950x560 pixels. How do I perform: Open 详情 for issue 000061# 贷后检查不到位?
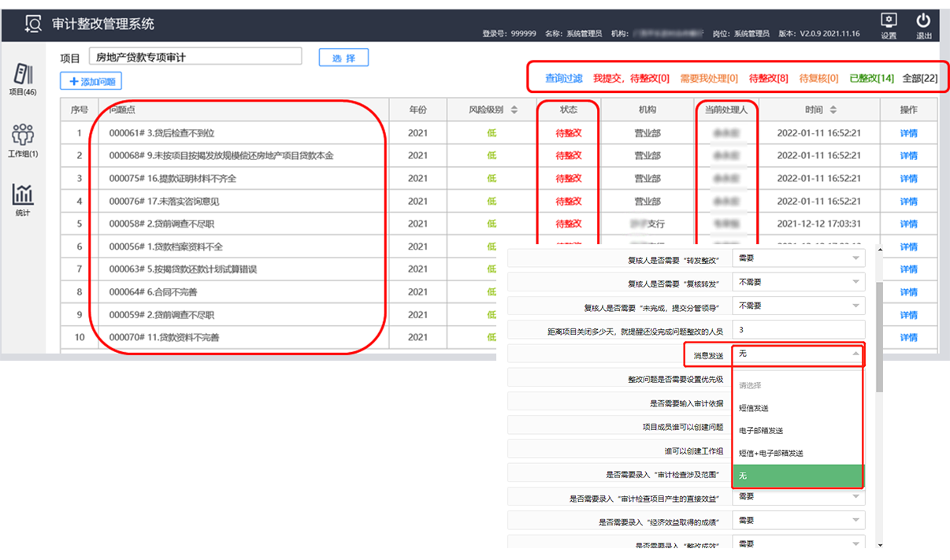click(907, 132)
